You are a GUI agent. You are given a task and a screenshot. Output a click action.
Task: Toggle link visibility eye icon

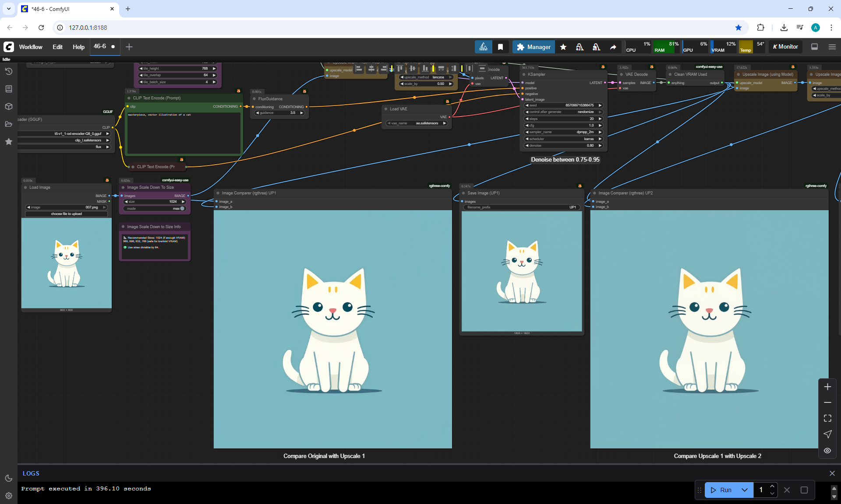click(827, 451)
